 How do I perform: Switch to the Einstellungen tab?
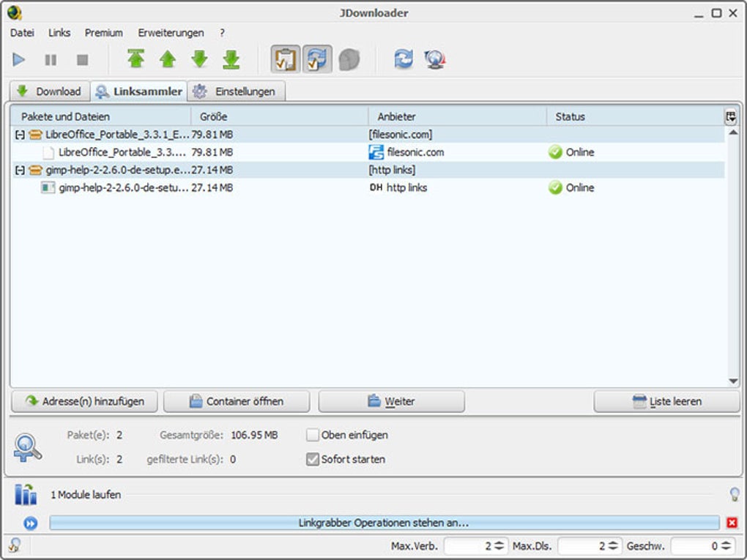click(237, 92)
